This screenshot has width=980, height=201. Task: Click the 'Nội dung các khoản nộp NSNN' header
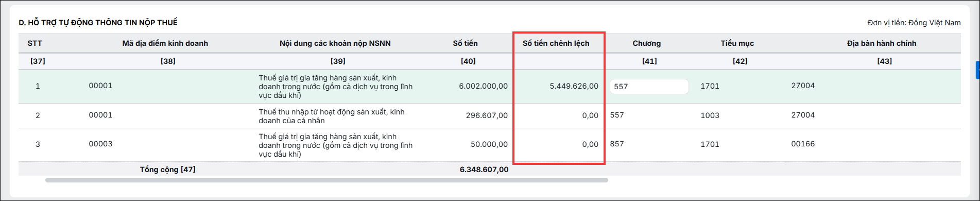pos(335,43)
